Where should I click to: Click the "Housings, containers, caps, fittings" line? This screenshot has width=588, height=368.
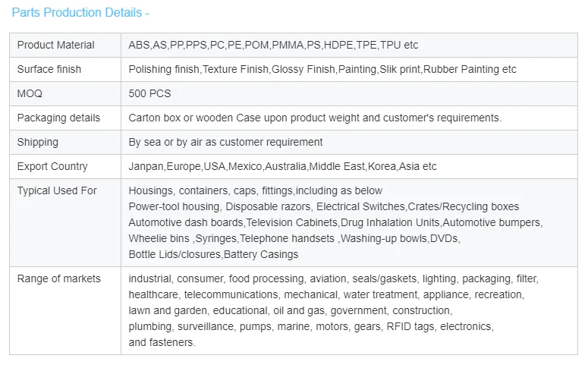[256, 190]
